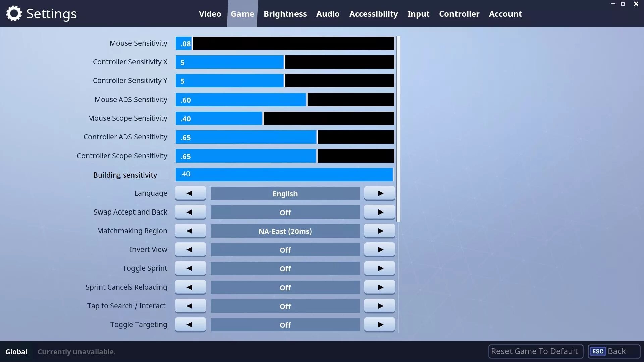This screenshot has width=644, height=362.
Task: Click the Settings gear icon
Action: coord(13,13)
